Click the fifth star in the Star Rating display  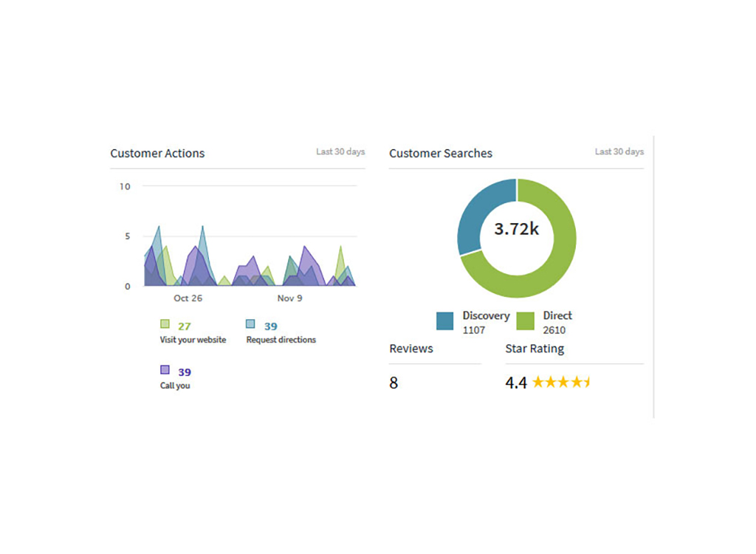(x=588, y=382)
